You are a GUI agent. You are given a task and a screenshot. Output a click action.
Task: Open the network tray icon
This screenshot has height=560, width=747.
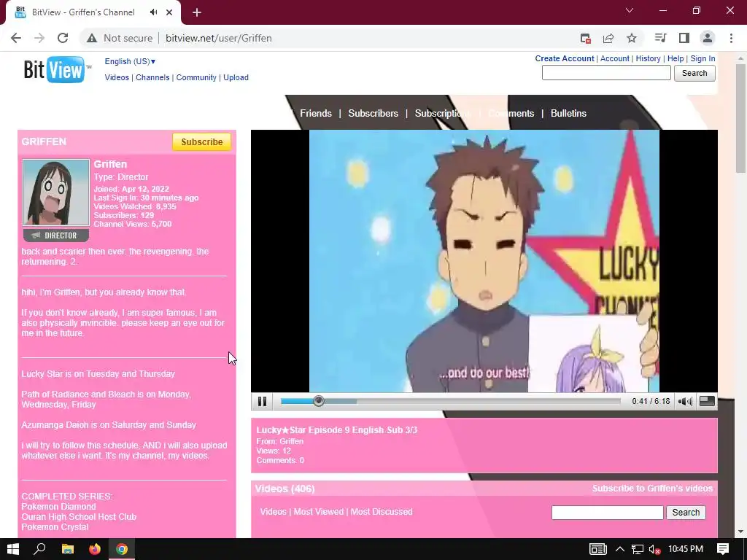638,549
